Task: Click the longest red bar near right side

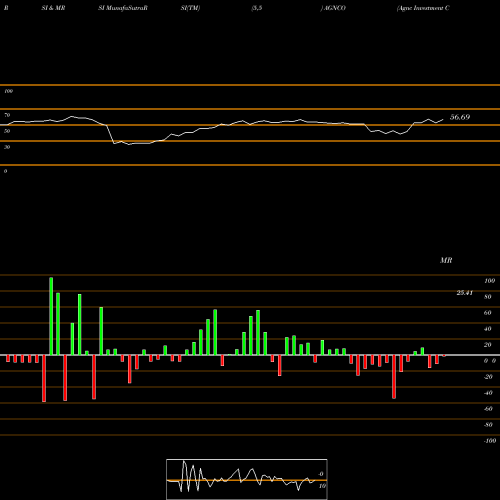Action: 394,377
